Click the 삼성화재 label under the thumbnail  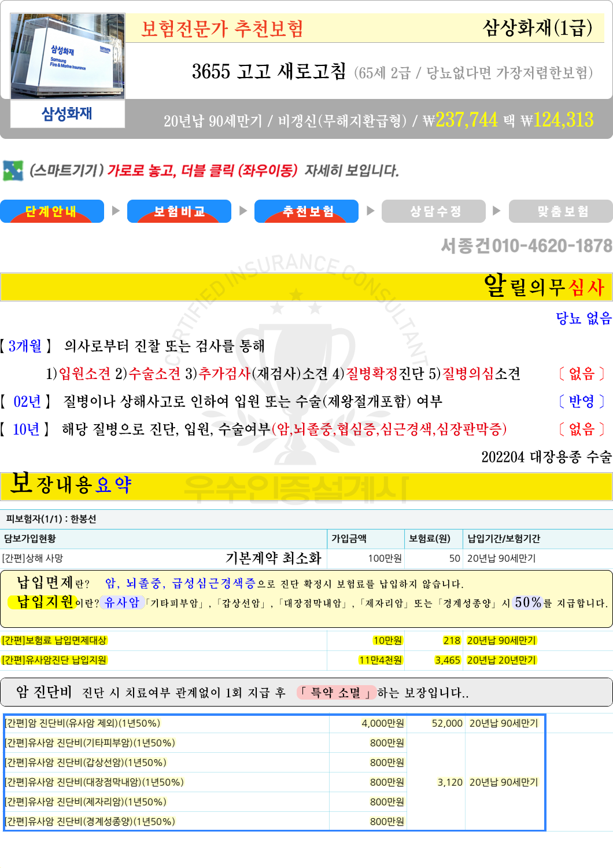pos(67,113)
